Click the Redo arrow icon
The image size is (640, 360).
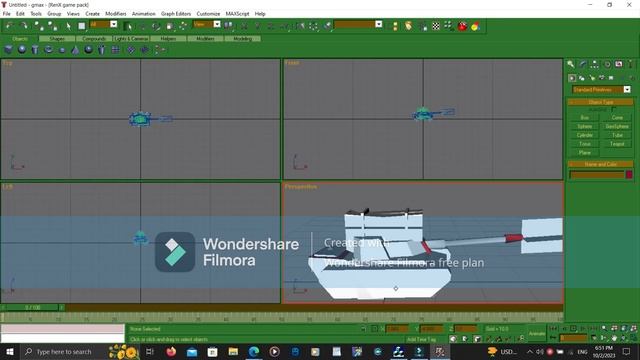[x=24, y=26]
